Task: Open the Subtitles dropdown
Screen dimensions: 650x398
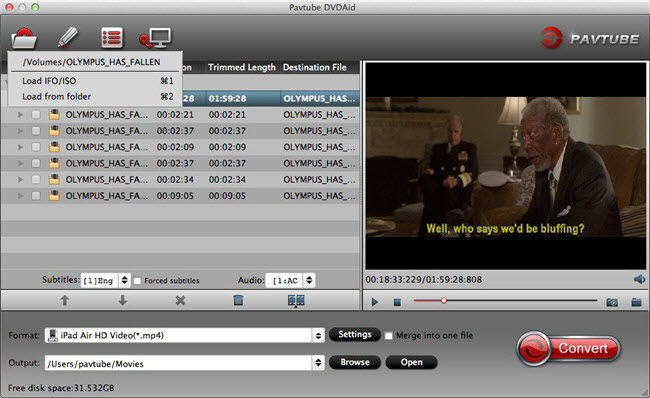Action: click(x=124, y=280)
